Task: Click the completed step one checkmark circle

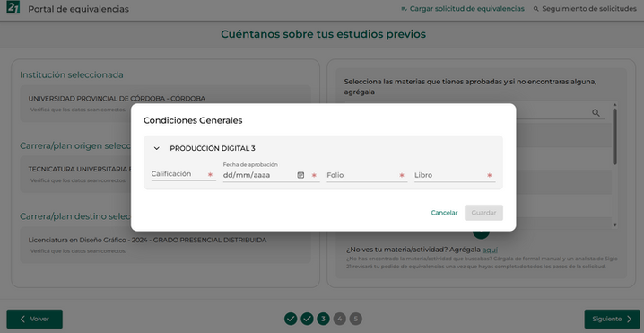Action: [291, 319]
